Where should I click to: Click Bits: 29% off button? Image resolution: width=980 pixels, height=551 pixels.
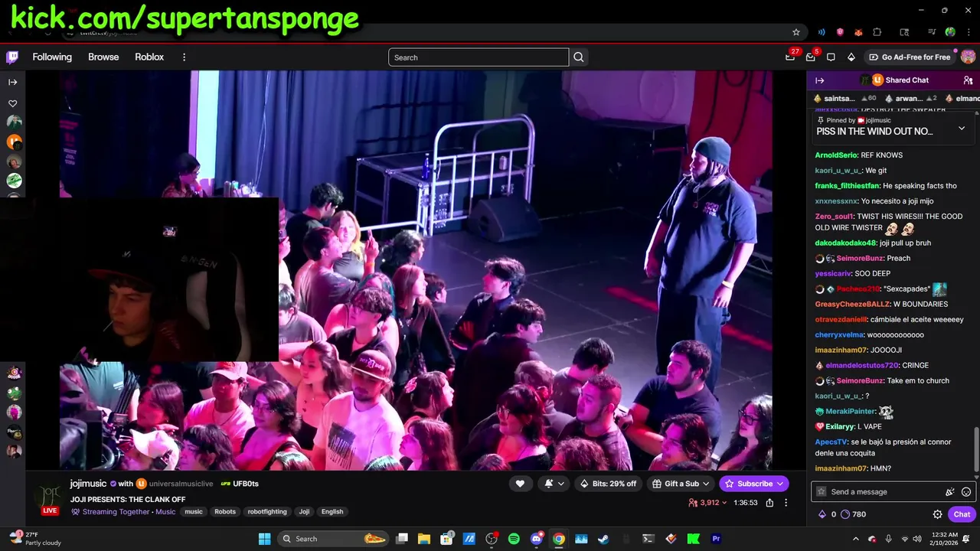(x=608, y=484)
